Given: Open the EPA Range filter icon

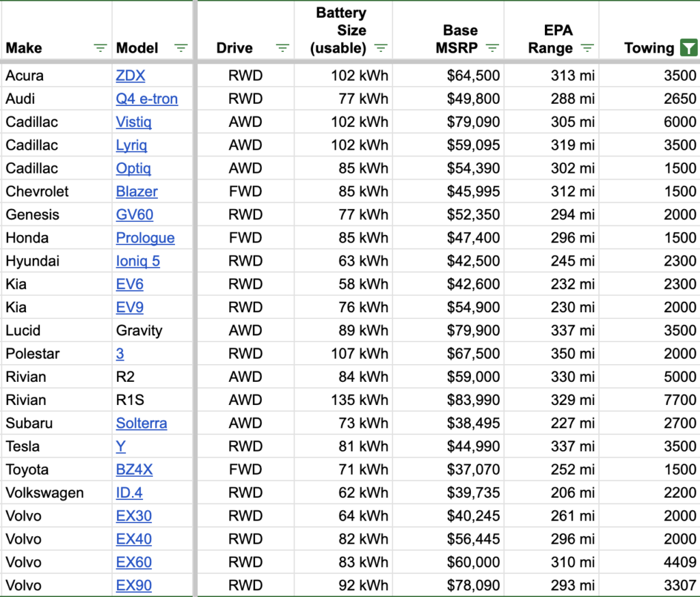Looking at the screenshot, I should point(587,48).
